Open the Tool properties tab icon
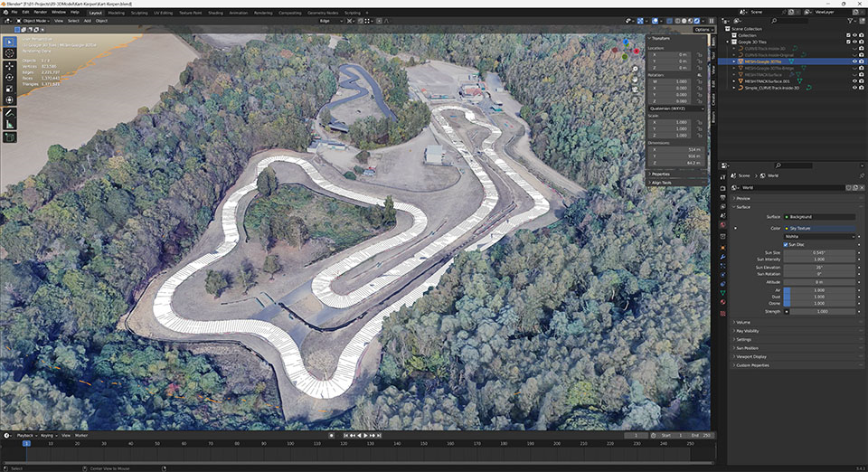868x472 pixels. pos(722,177)
